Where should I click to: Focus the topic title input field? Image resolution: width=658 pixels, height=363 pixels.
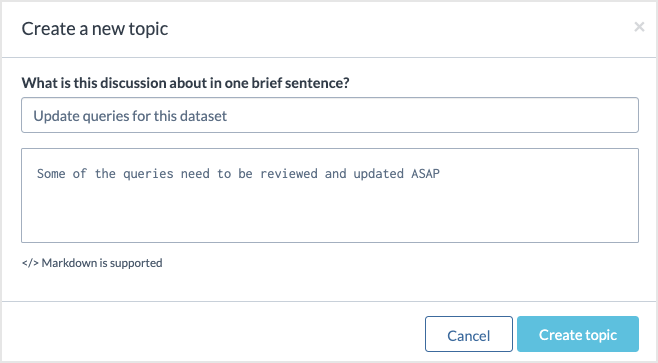[330, 115]
